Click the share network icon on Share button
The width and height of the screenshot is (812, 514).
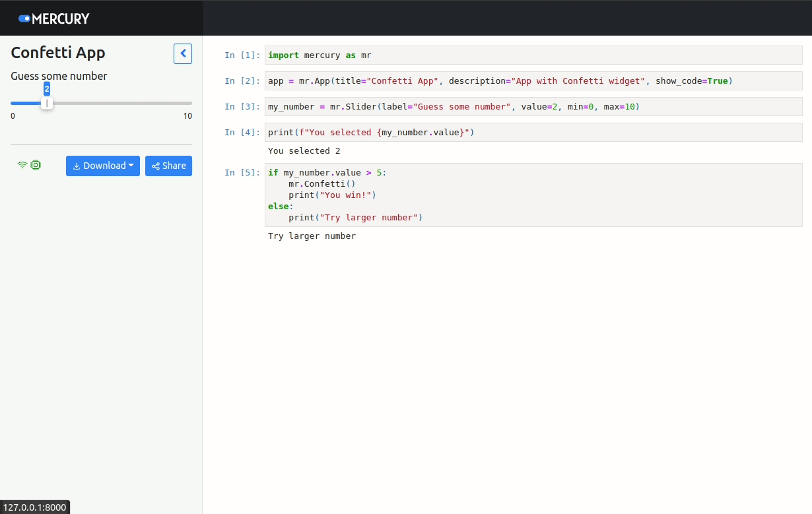(x=154, y=166)
